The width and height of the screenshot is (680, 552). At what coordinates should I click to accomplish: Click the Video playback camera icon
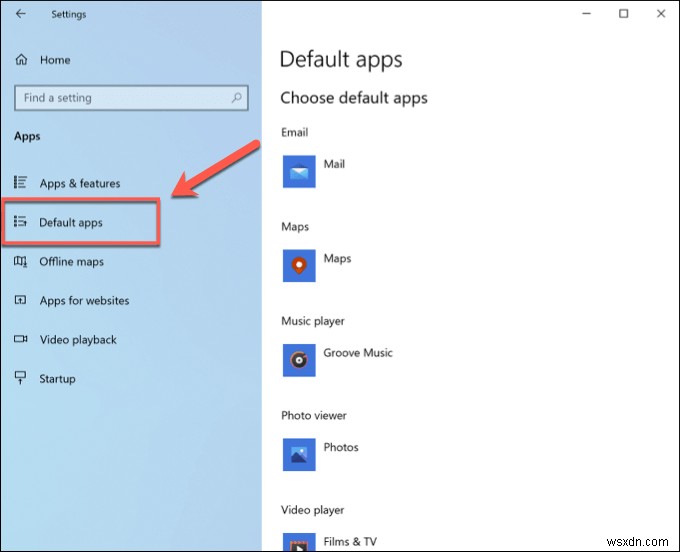tap(20, 339)
